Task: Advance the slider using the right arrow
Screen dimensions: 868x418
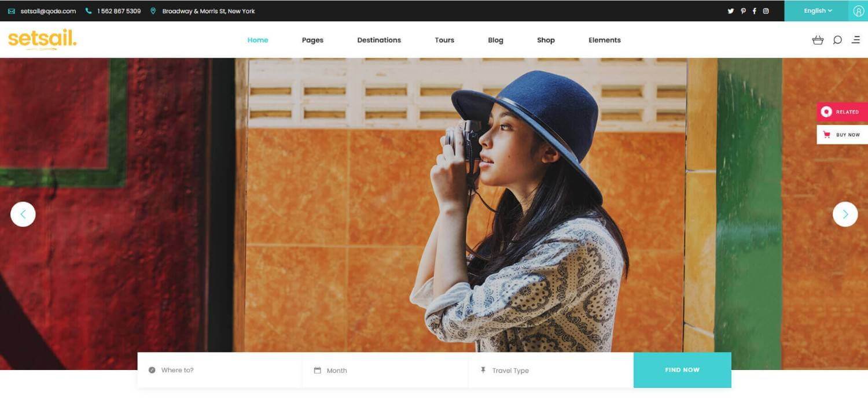Action: click(x=845, y=214)
